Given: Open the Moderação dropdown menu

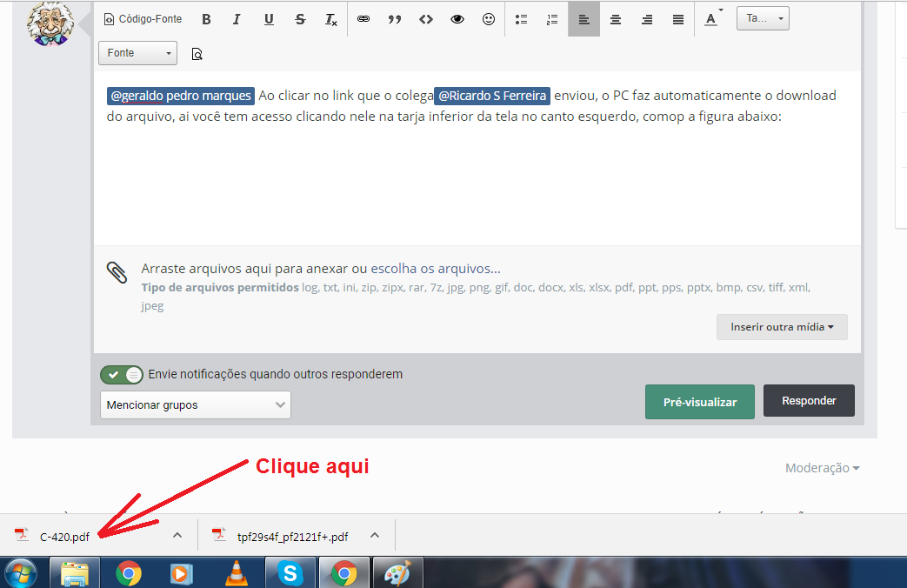Looking at the screenshot, I should pyautogui.click(x=822, y=468).
